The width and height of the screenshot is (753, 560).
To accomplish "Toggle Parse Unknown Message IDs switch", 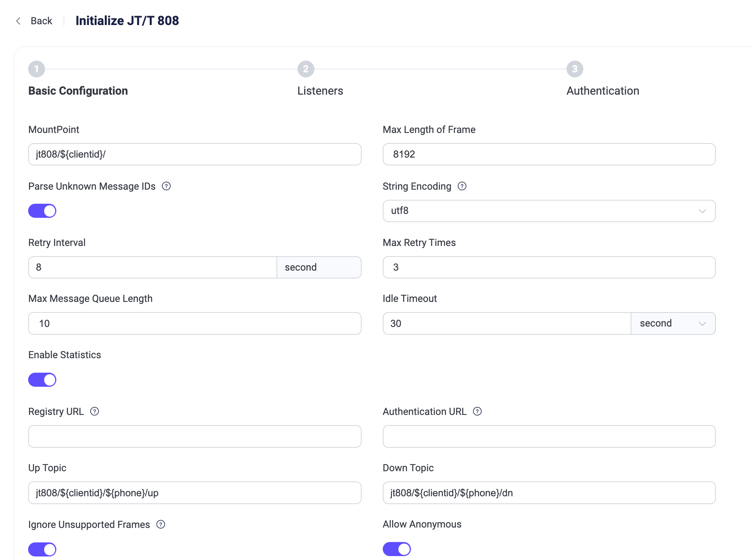I will 42,211.
